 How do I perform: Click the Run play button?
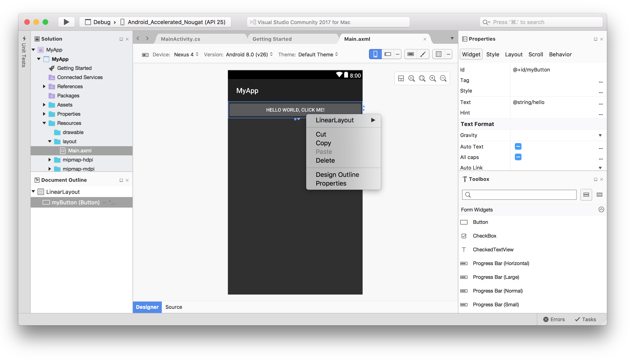click(66, 22)
